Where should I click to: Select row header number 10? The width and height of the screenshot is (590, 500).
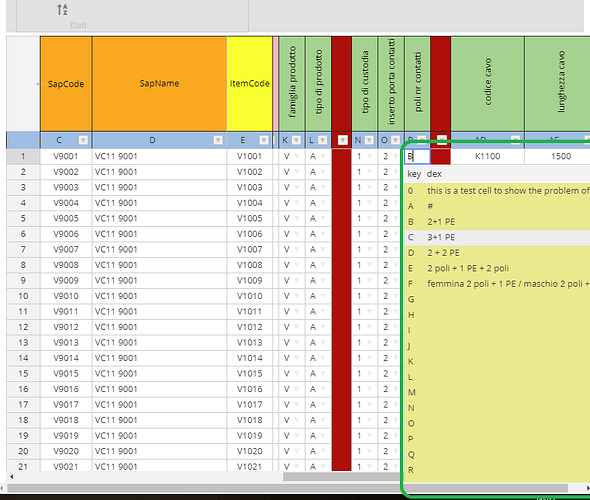(23, 296)
